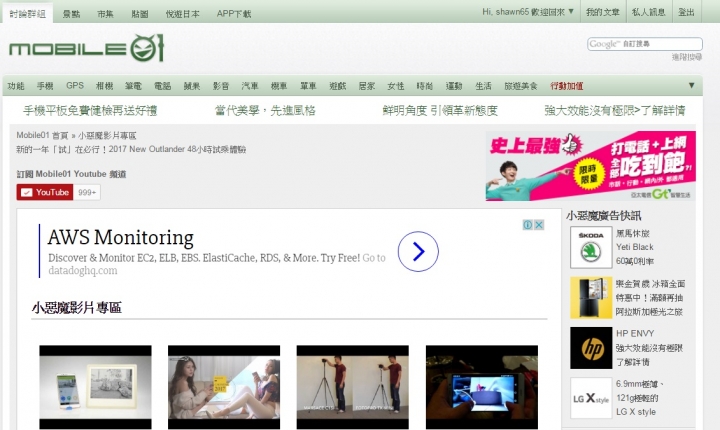The width and height of the screenshot is (720, 430).
Task: Open 當代美學,先進風格 promo link
Action: (265, 110)
